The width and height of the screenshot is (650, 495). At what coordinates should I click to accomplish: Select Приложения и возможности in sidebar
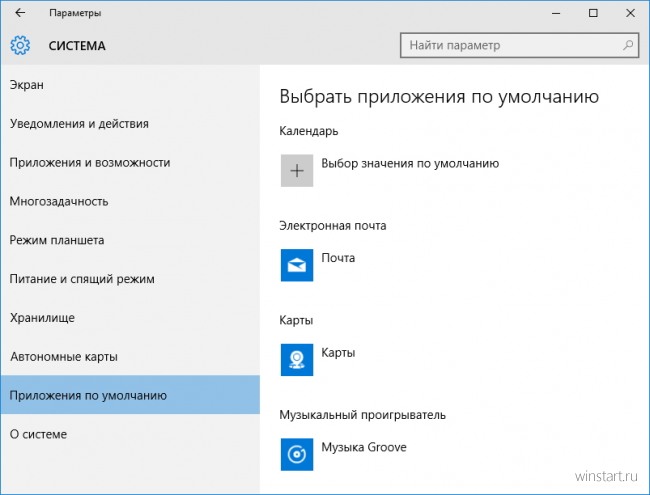[90, 162]
